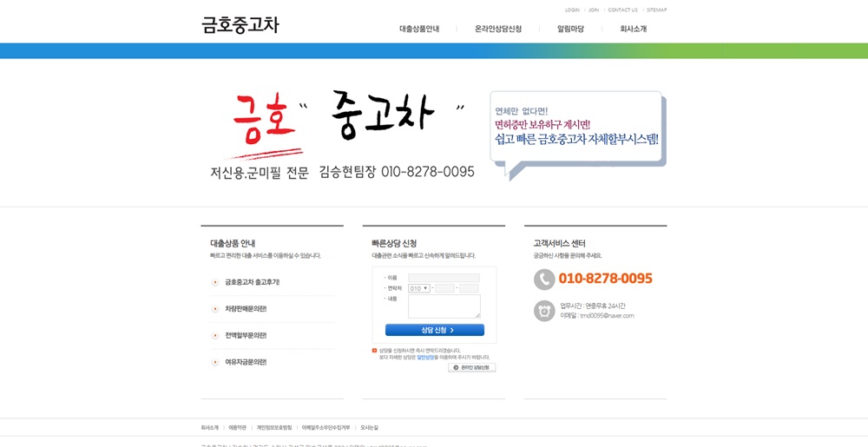Viewport: 868px width, 447px height.
Task: Click the 대출상품 안내 section heading
Action: point(233,243)
